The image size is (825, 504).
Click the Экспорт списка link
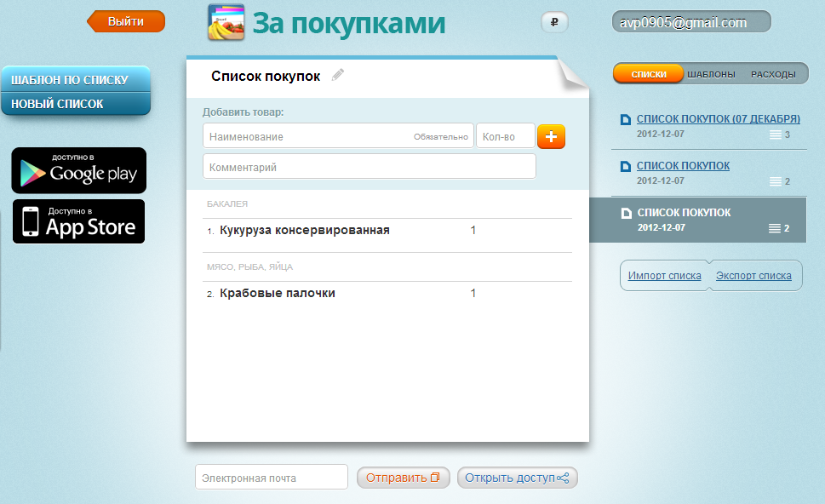tap(753, 276)
